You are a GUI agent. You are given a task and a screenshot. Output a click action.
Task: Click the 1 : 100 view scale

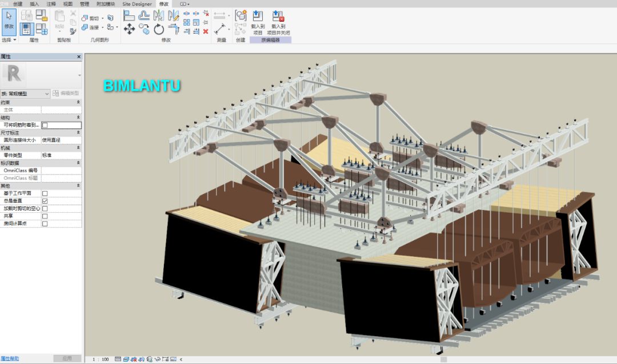coord(101,359)
